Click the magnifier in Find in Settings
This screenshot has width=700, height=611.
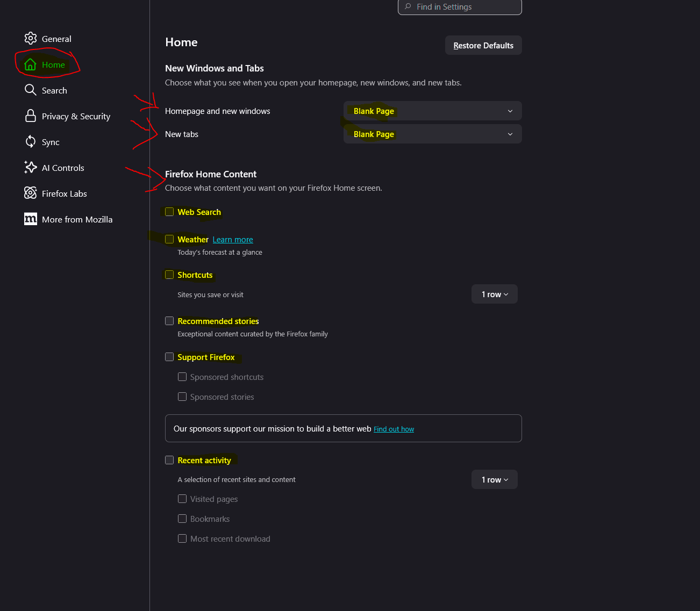408,6
